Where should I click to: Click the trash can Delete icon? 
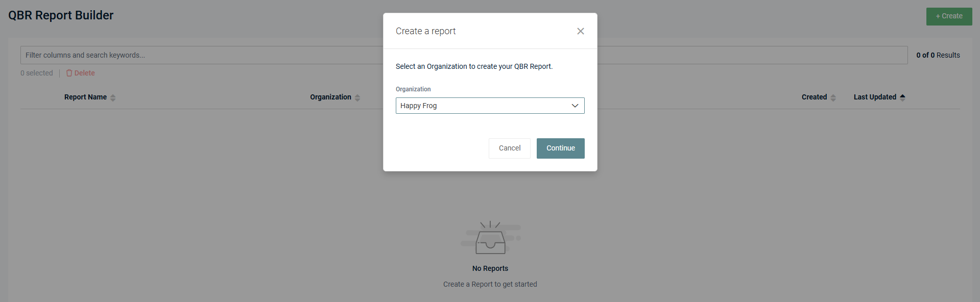coord(69,73)
